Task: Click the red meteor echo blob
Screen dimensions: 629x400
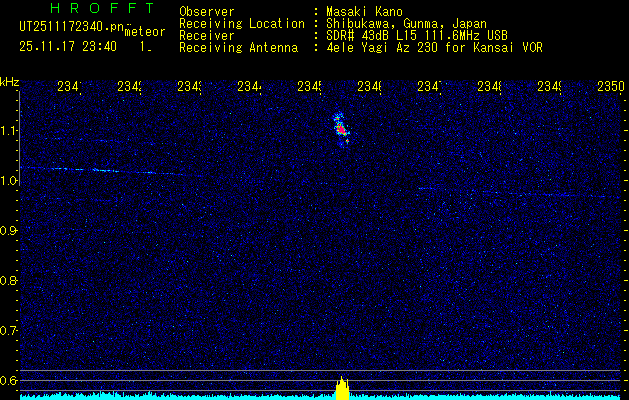Action: (341, 129)
